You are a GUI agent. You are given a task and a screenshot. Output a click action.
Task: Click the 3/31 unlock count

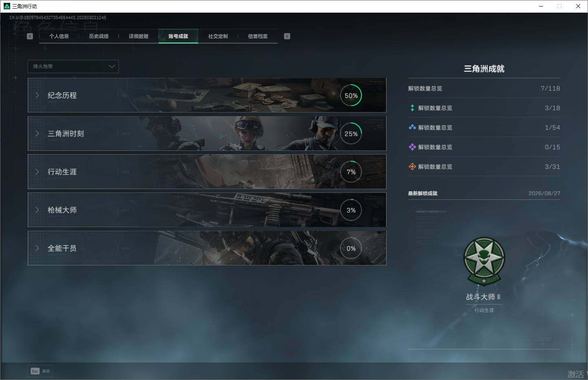(553, 167)
